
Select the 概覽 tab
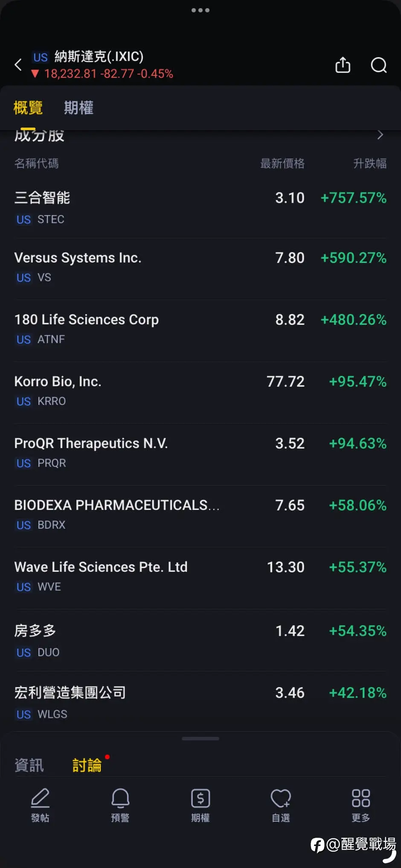point(28,108)
